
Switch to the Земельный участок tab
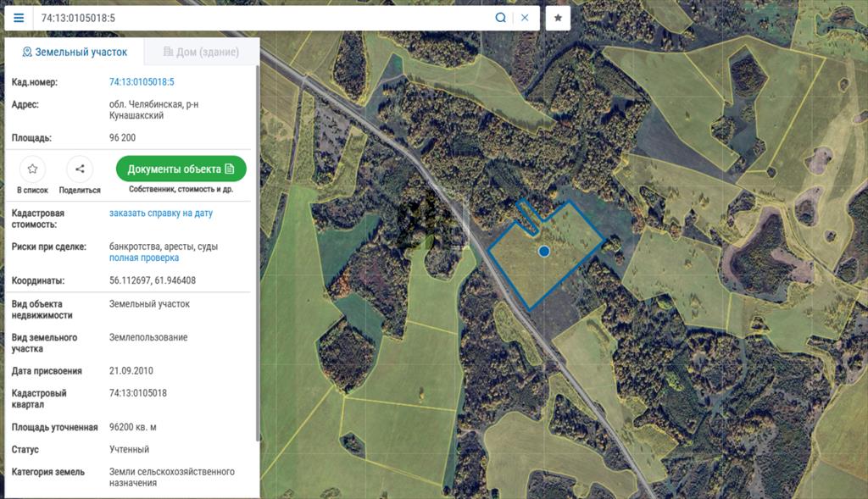(75, 53)
